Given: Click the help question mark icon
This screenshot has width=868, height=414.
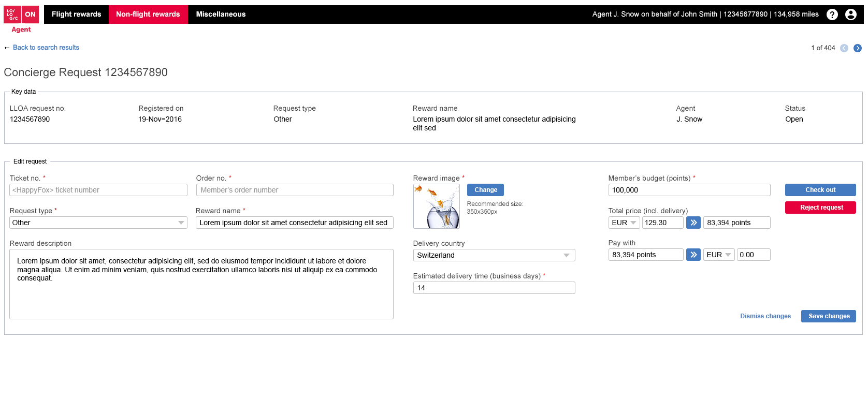Looking at the screenshot, I should click(832, 14).
